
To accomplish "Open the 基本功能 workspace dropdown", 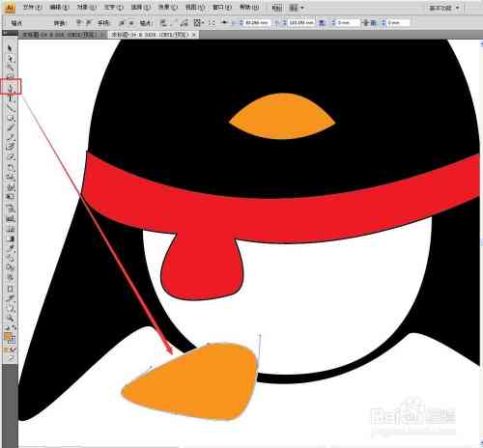I will point(444,8).
